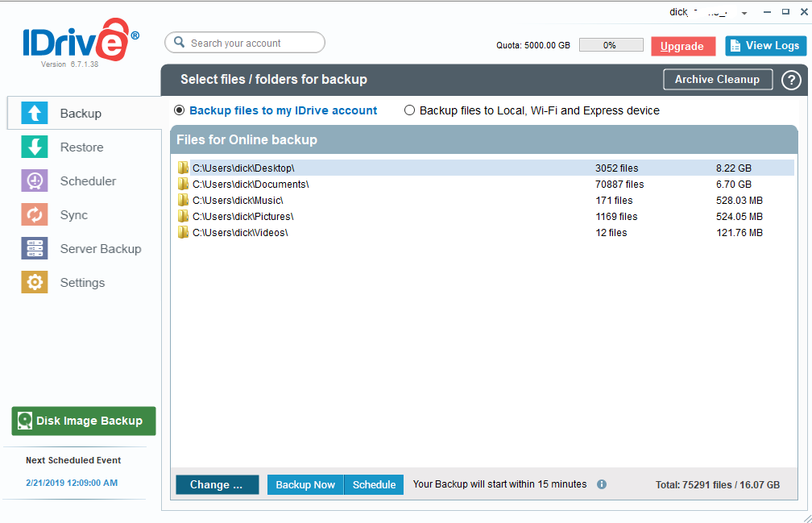
Task: Click the Next Scheduled Event label
Action: coord(73,460)
